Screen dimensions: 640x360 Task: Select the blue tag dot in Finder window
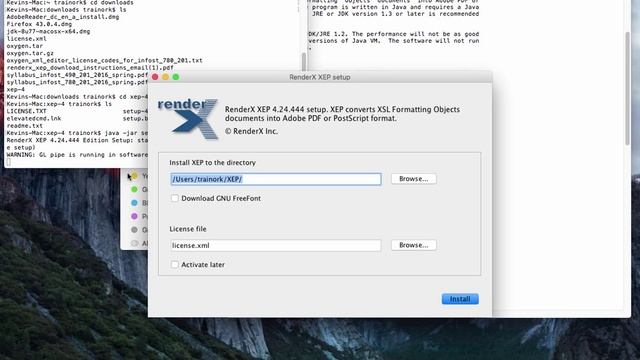pyautogui.click(x=134, y=203)
